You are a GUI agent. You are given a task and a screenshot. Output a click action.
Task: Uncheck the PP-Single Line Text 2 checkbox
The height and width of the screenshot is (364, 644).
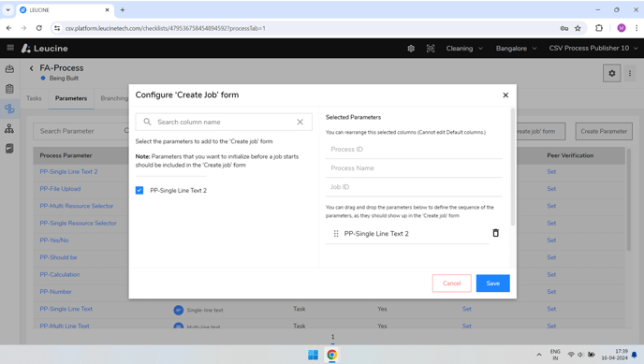(139, 190)
